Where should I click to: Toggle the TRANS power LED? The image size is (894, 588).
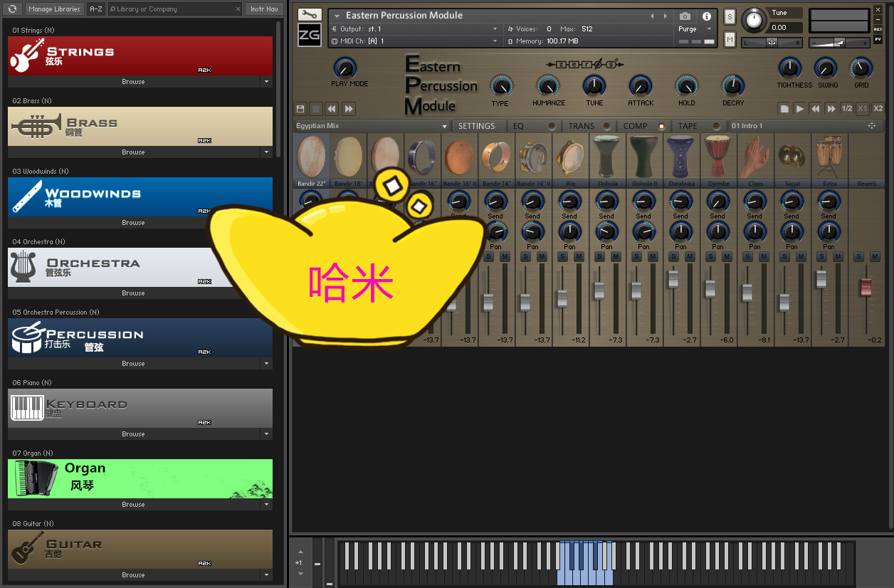pos(606,126)
